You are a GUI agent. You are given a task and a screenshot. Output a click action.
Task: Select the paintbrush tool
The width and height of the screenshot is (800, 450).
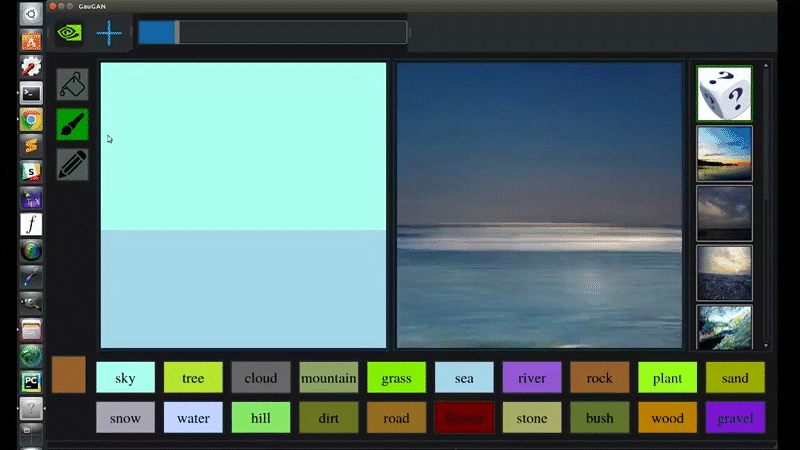[x=72, y=124]
